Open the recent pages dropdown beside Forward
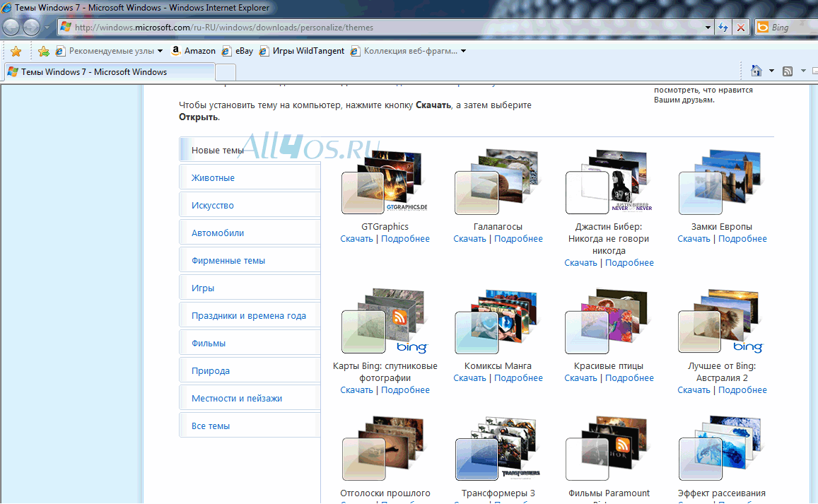Viewport: 818px width, 504px height. tap(47, 27)
